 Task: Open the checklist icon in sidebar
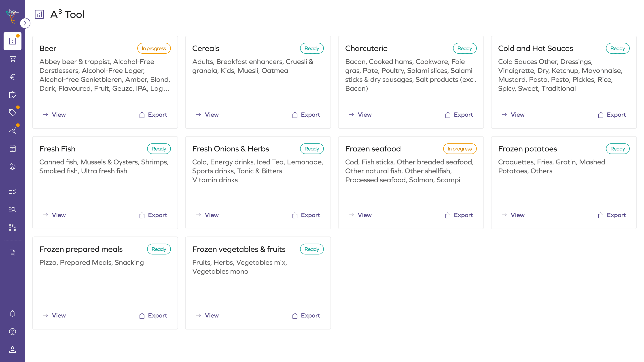pyautogui.click(x=12, y=192)
